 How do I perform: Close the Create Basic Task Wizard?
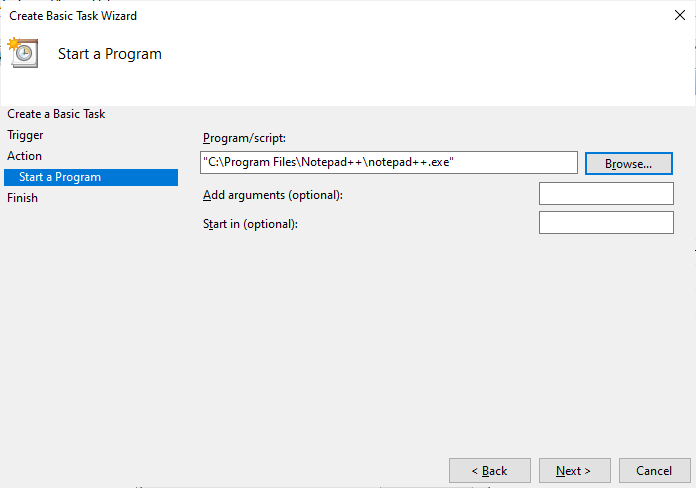(680, 15)
